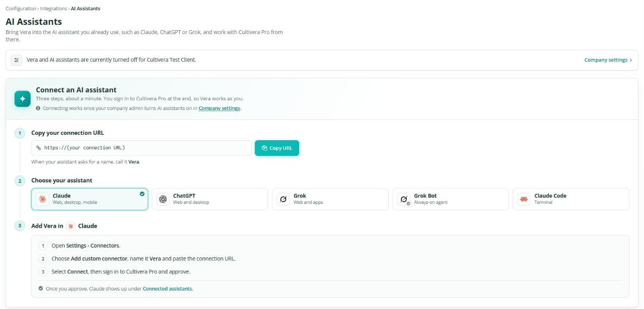Click the sparkle icon beside Connect an AI assistant
This screenshot has width=644, height=309.
22,98
